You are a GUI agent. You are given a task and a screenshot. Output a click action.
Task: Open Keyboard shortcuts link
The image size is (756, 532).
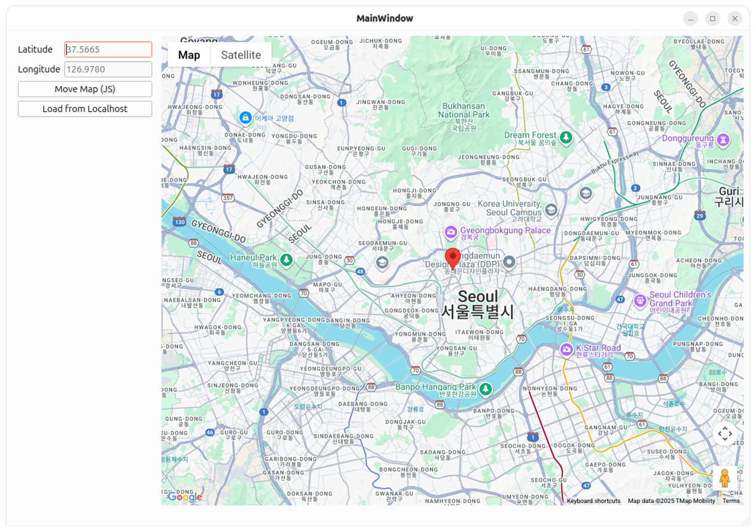593,501
